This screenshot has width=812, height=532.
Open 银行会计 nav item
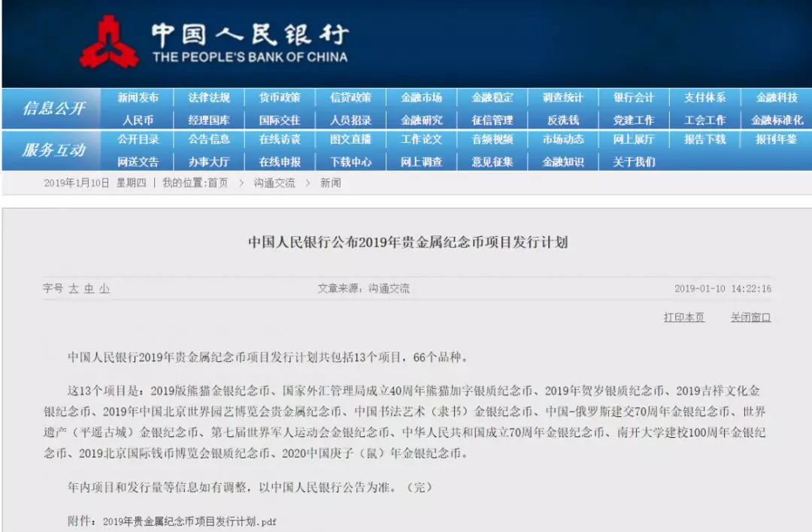coord(634,98)
